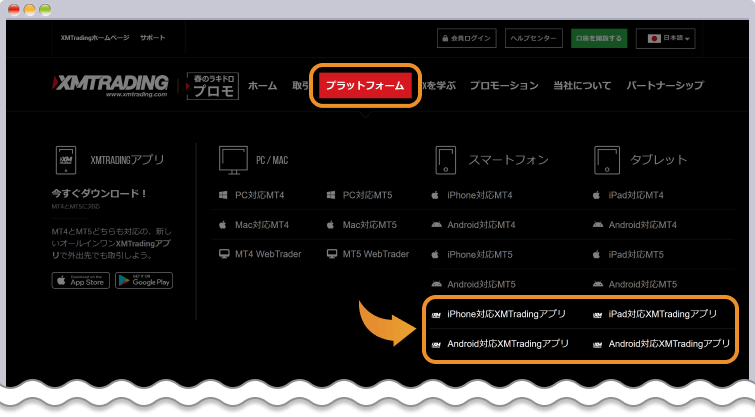Click Apple icon beside iPhone対応MT4
The height and width of the screenshot is (417, 755).
435,195
